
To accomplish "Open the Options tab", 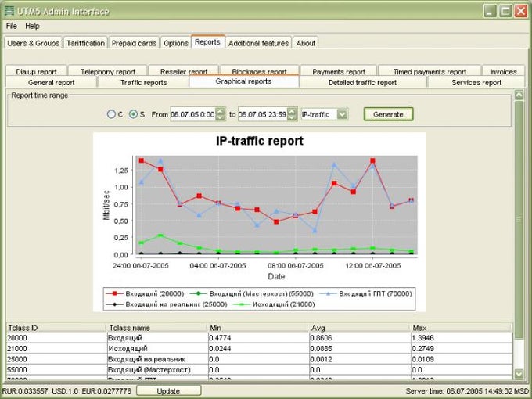I will 176,43.
